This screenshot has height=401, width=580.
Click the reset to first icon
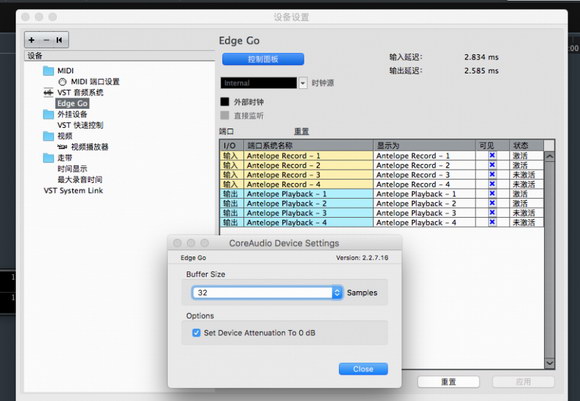click(x=59, y=40)
